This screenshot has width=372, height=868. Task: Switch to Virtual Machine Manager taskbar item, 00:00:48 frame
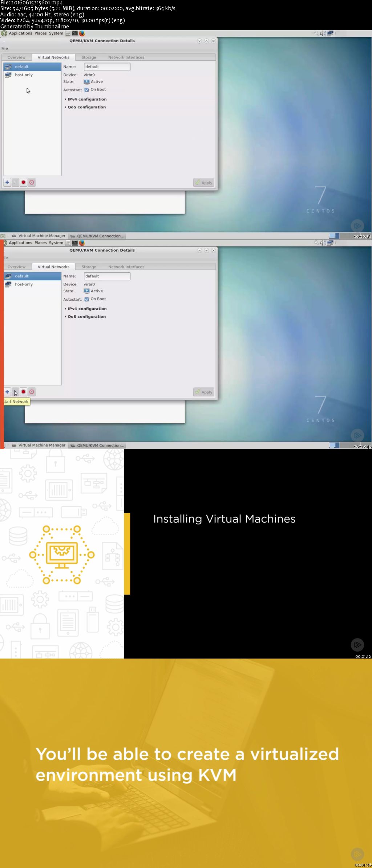click(39, 445)
